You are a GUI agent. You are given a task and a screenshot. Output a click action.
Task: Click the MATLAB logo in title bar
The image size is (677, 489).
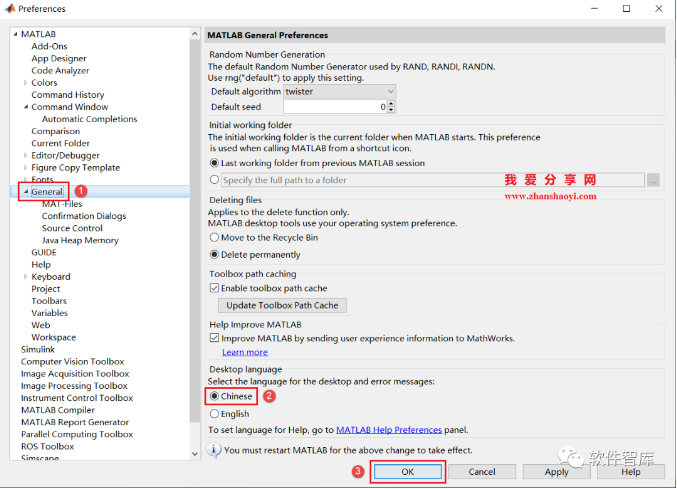tap(9, 8)
